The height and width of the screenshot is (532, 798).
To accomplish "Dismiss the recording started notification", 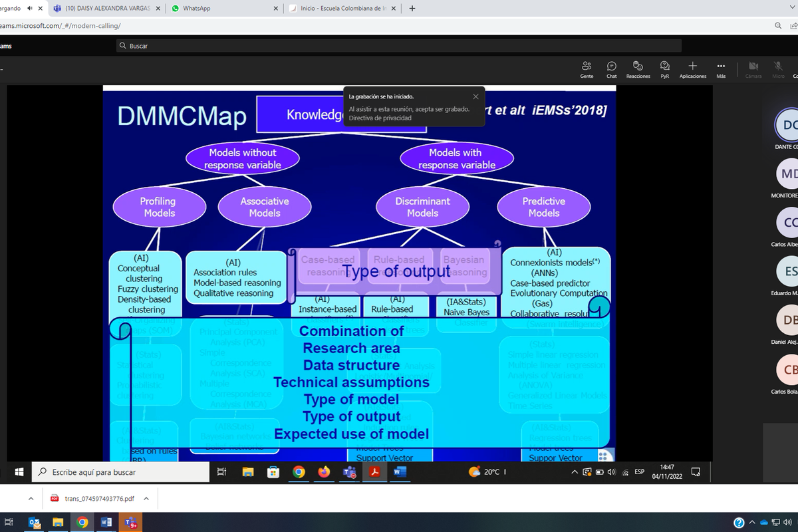I will (475, 96).
